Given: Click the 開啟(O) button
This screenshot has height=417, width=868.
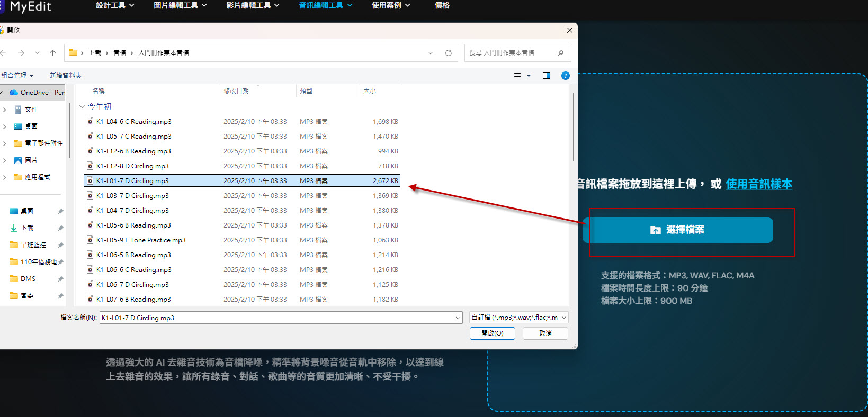Looking at the screenshot, I should tap(492, 333).
